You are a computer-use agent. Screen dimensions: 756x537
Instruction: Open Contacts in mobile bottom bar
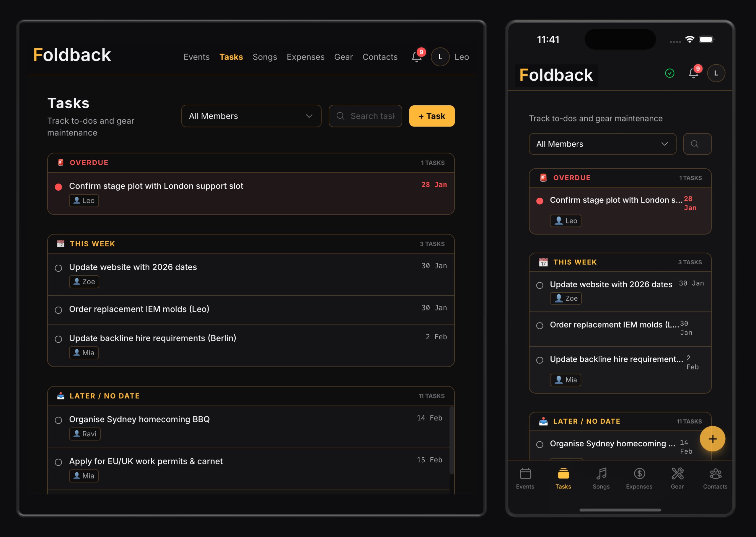715,478
